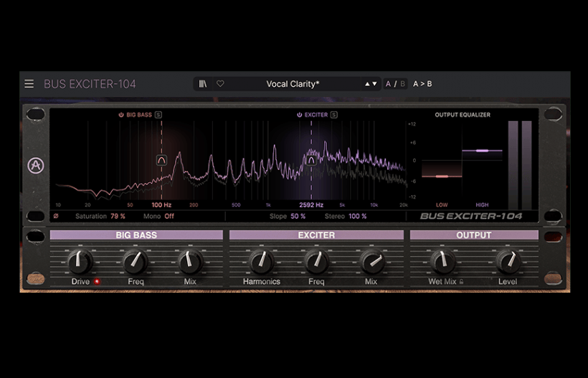Click the EXCITER section header
Viewport: 588px width, 378px height.
tap(316, 235)
